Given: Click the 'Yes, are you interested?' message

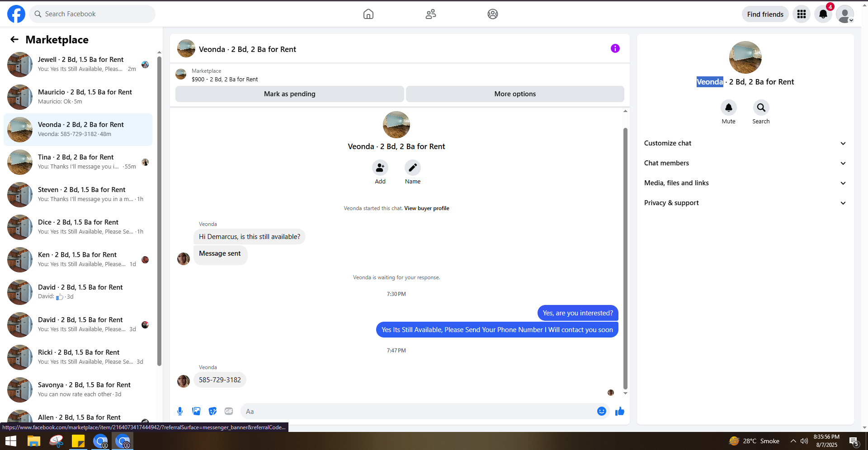Looking at the screenshot, I should click(x=578, y=313).
